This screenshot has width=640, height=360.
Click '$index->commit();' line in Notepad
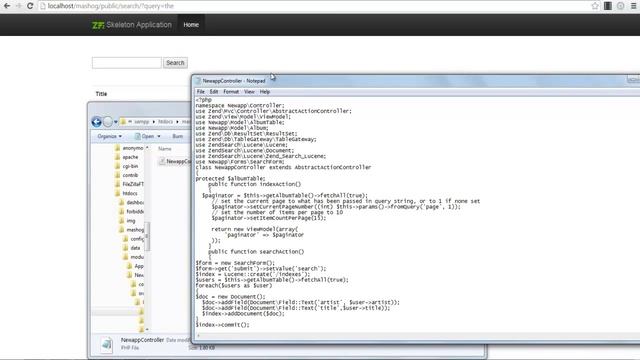click(x=222, y=325)
